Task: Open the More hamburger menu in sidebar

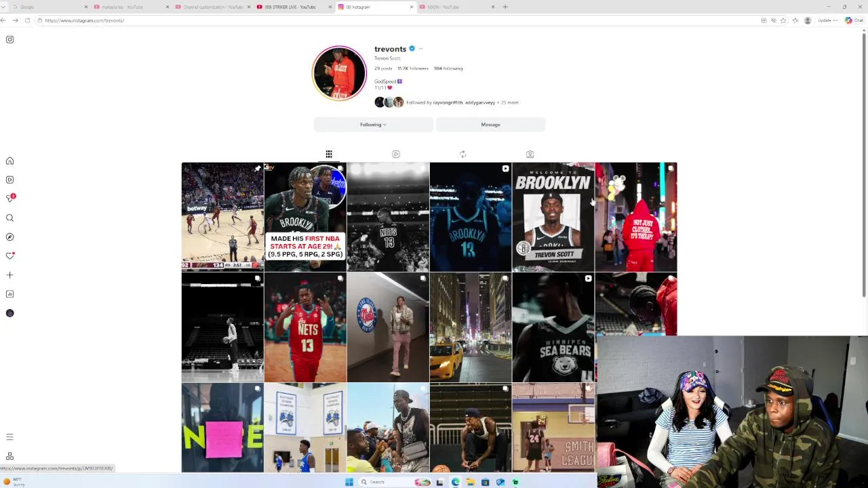Action: click(x=9, y=437)
